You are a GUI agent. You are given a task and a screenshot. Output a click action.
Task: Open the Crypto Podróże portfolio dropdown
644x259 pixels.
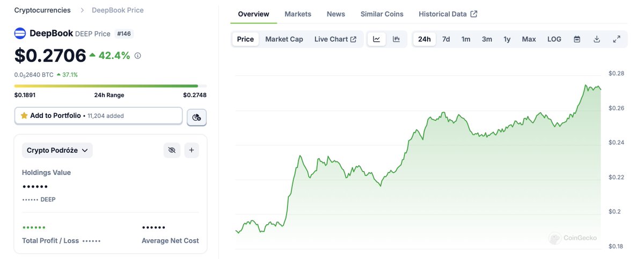point(57,150)
